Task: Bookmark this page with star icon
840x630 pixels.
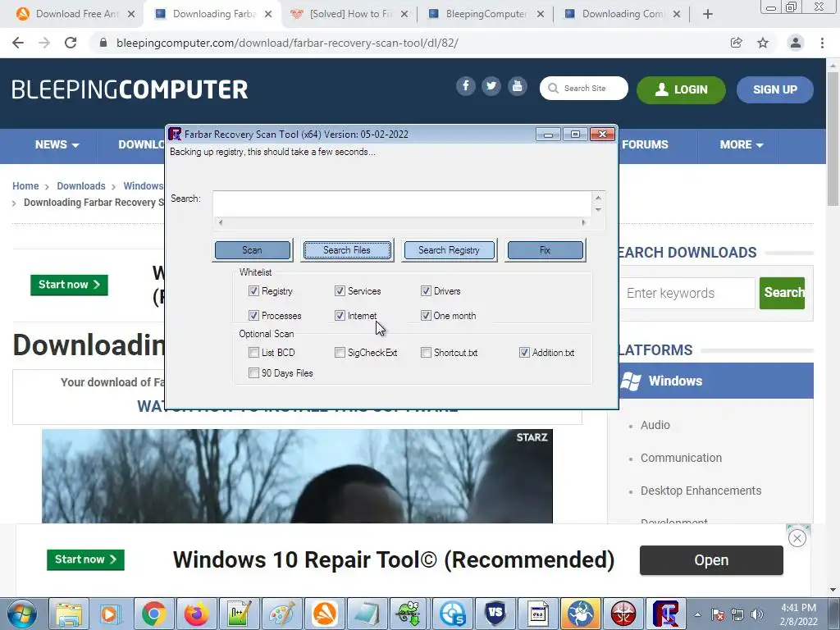Action: coord(763,43)
